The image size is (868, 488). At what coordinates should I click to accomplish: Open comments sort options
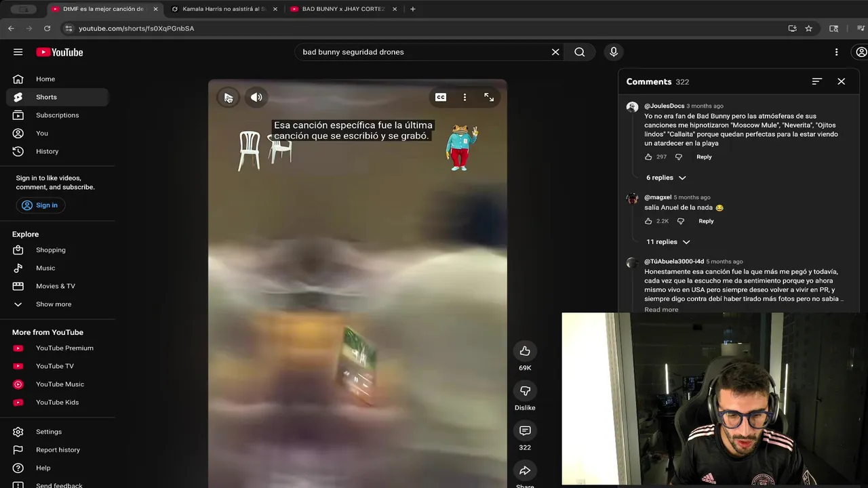pos(817,81)
